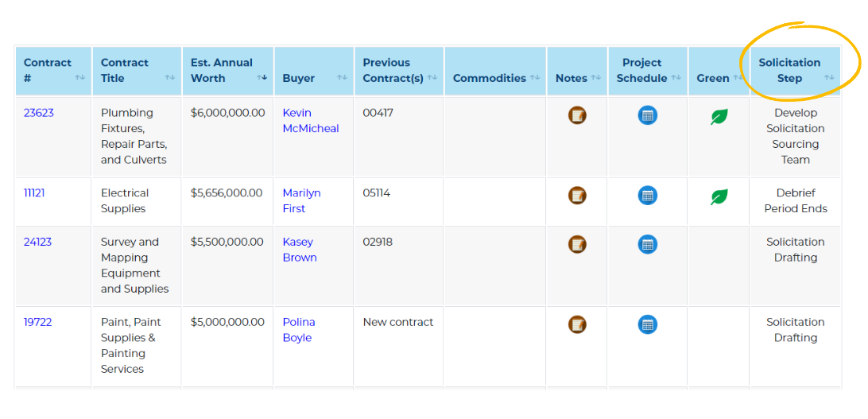The width and height of the screenshot is (868, 419).
Task: Sort by Project Schedule column arrows
Action: pyautogui.click(x=676, y=78)
